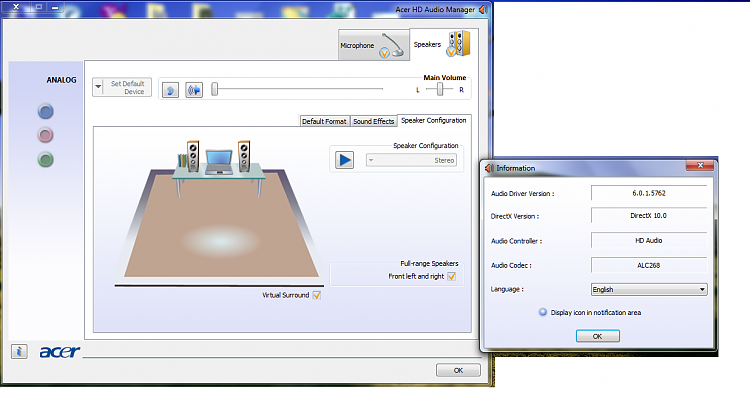Open the Sound Effects tab

click(x=374, y=121)
